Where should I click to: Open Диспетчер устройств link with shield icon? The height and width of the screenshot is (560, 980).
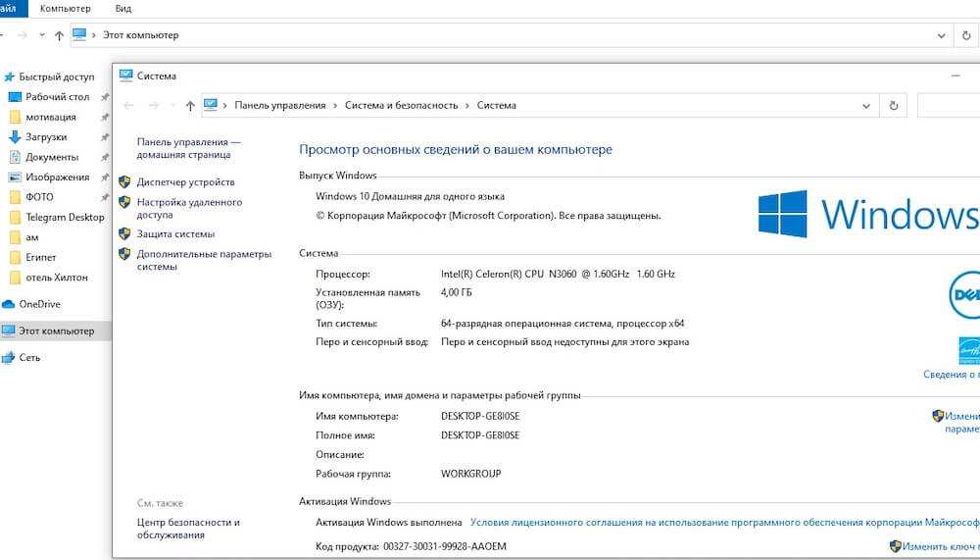click(185, 182)
